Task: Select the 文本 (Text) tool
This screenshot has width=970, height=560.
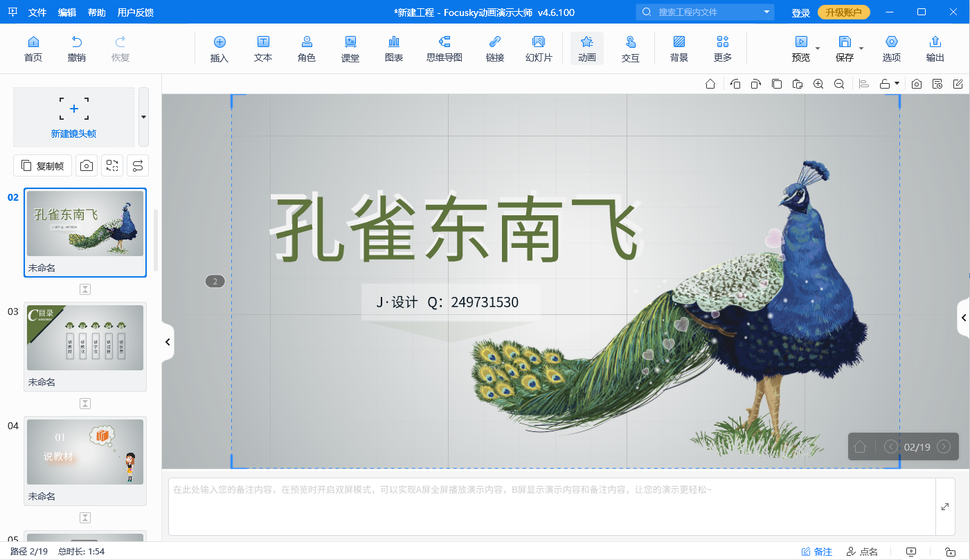Action: pos(263,49)
